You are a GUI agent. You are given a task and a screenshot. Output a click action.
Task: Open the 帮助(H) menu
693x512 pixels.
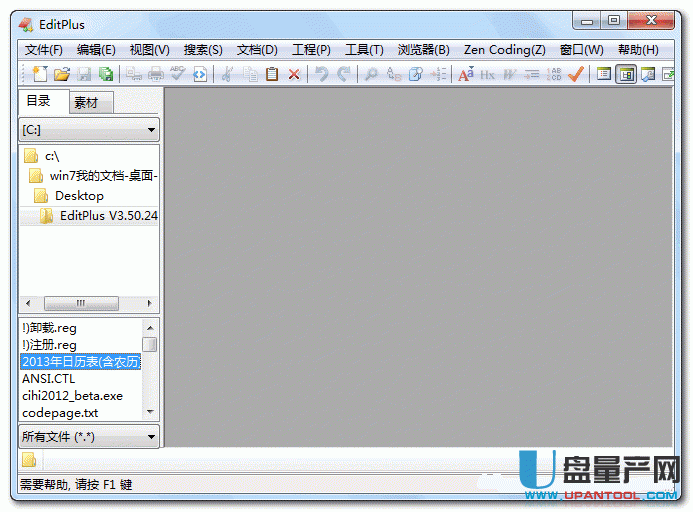click(x=638, y=50)
